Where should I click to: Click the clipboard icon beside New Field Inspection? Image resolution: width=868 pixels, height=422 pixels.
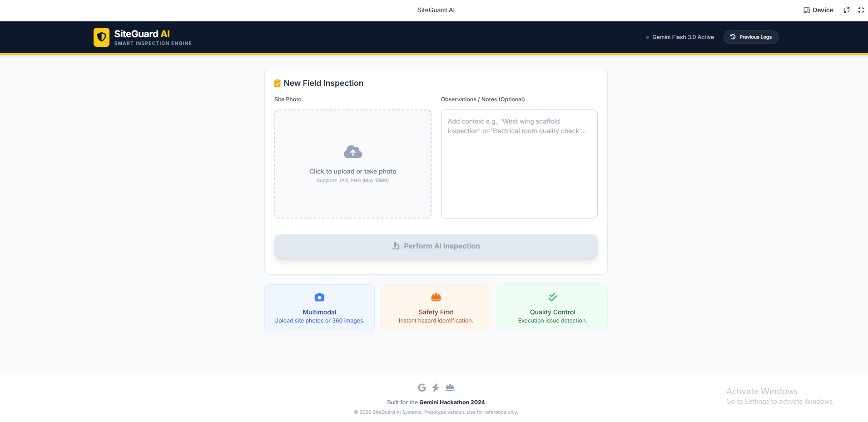tap(277, 83)
